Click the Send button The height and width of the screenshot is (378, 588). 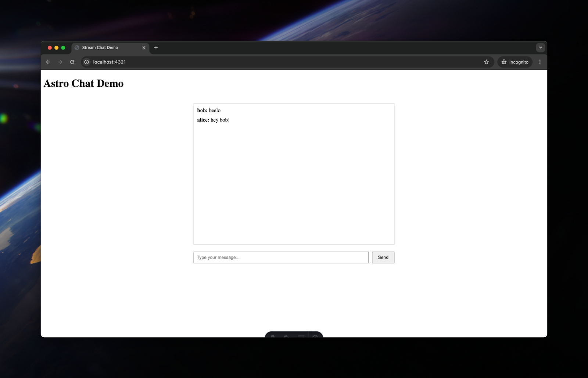click(x=383, y=257)
